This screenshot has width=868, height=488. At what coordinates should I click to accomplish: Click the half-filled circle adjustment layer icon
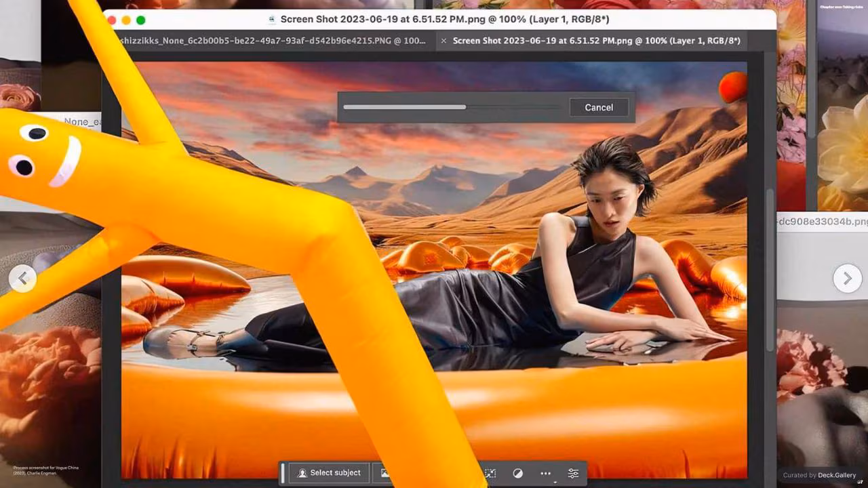517,473
